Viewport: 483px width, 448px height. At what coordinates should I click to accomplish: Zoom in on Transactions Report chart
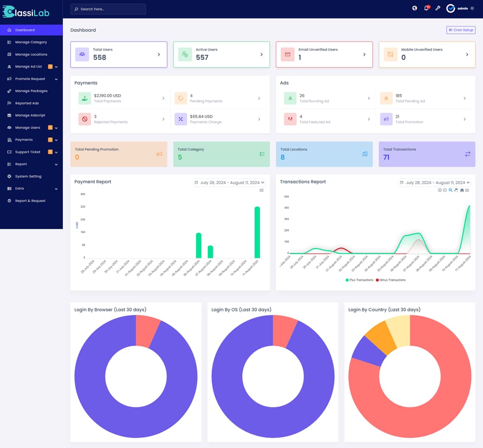coord(440,190)
